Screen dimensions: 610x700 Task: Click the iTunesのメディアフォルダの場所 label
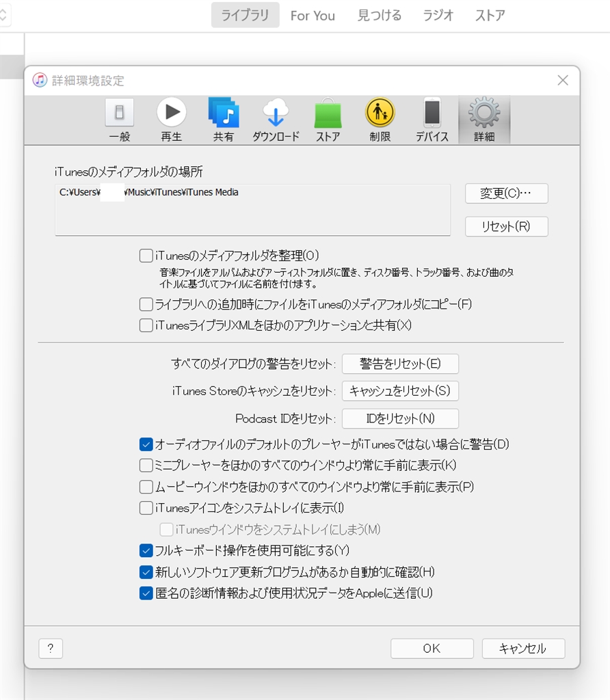click(x=129, y=172)
